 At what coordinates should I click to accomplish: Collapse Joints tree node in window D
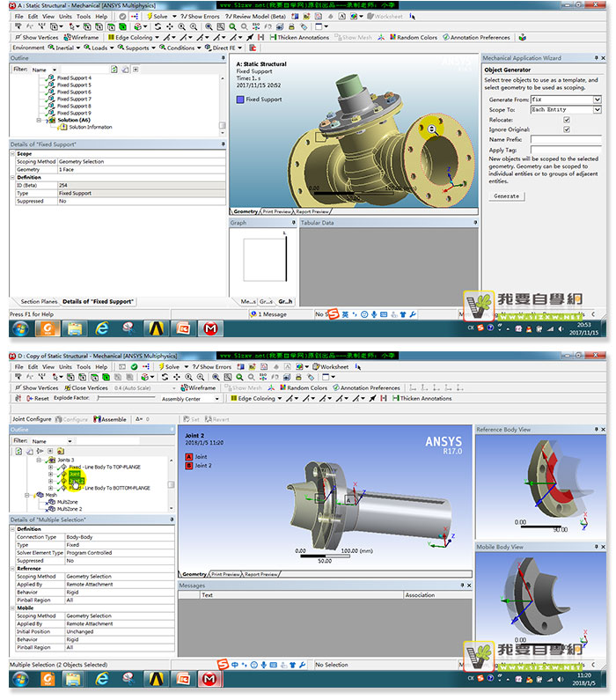(x=39, y=460)
